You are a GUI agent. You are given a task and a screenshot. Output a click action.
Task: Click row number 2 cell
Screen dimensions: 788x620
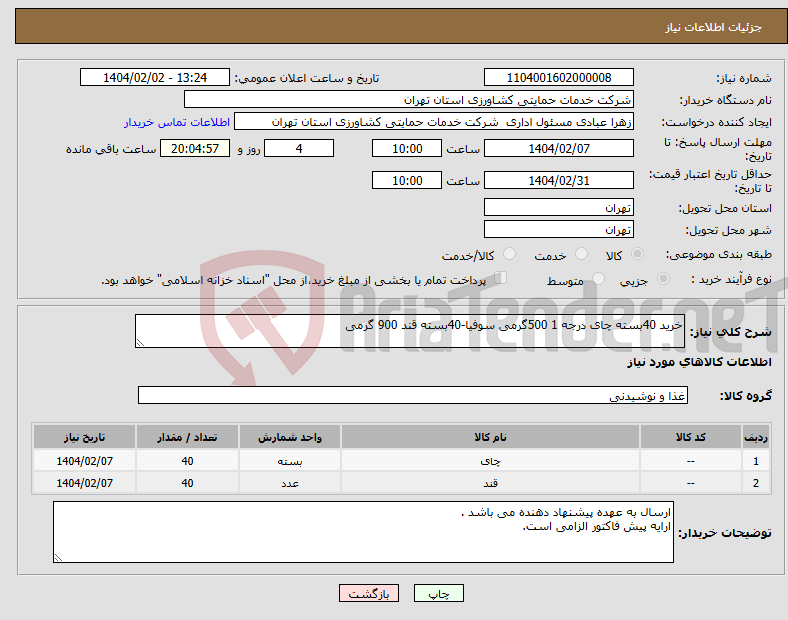click(x=756, y=483)
